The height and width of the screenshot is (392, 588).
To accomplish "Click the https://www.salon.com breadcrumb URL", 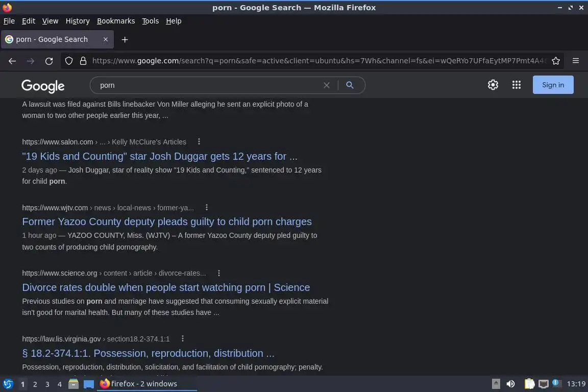I will pyautogui.click(x=58, y=142).
